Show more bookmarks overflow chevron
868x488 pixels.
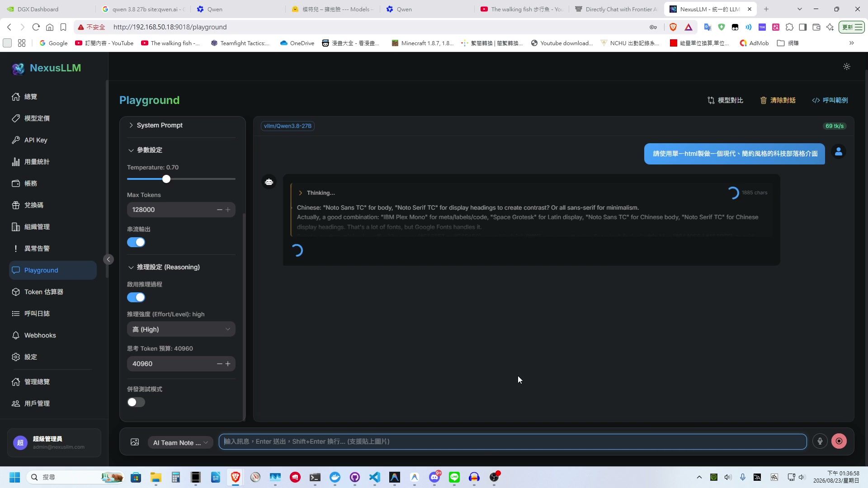coord(852,43)
